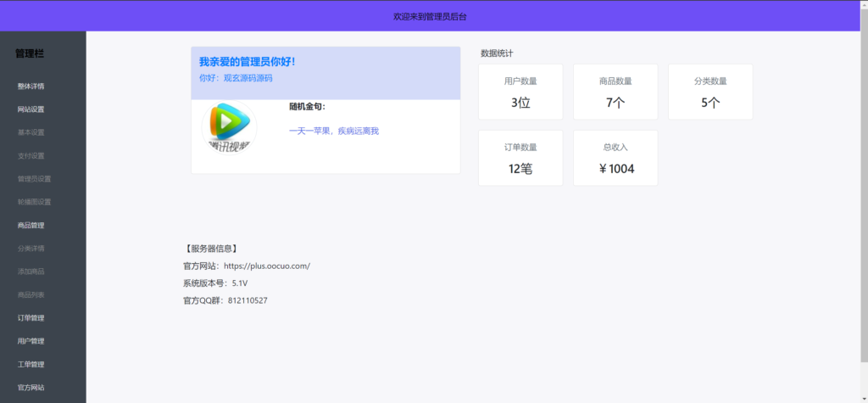The width and height of the screenshot is (868, 403).
Task: Click the admin avatar video logo
Action: tap(228, 127)
